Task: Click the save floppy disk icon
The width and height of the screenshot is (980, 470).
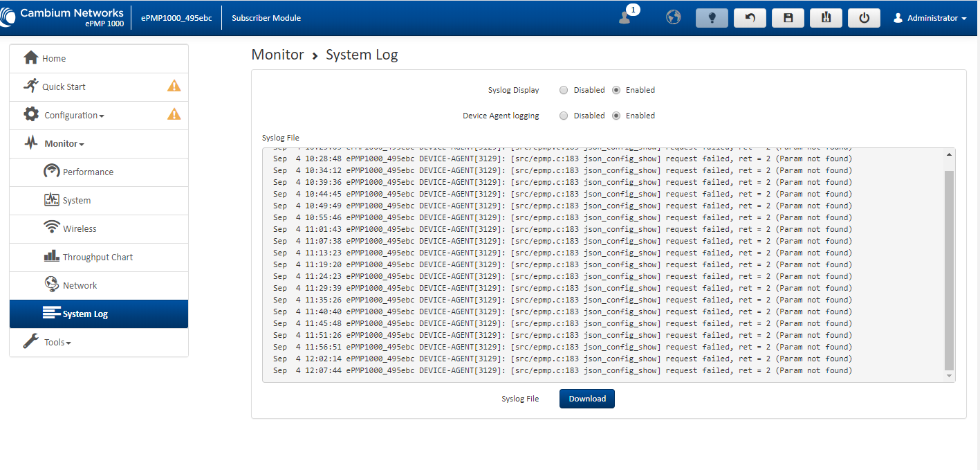Action: [788, 18]
